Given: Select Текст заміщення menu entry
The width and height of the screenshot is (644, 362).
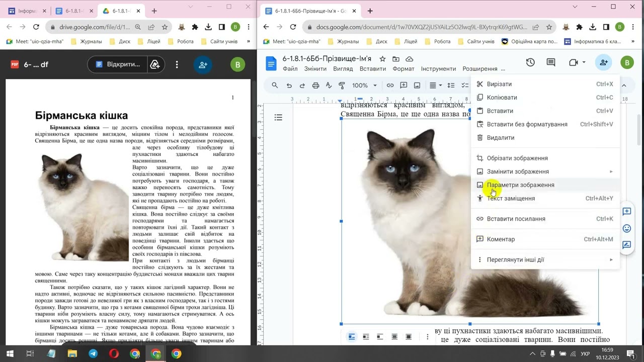Looking at the screenshot, I should [x=545, y=199].
